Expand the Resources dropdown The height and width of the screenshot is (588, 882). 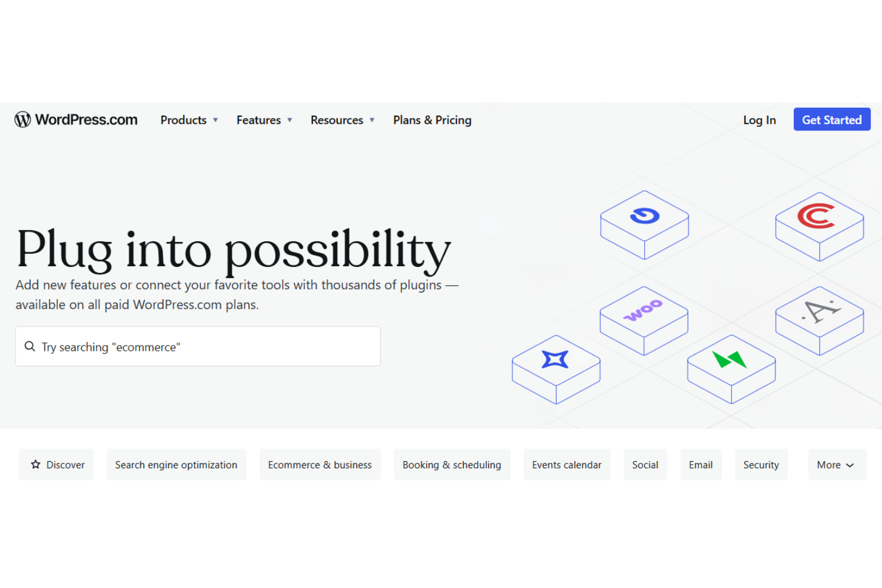pyautogui.click(x=342, y=120)
